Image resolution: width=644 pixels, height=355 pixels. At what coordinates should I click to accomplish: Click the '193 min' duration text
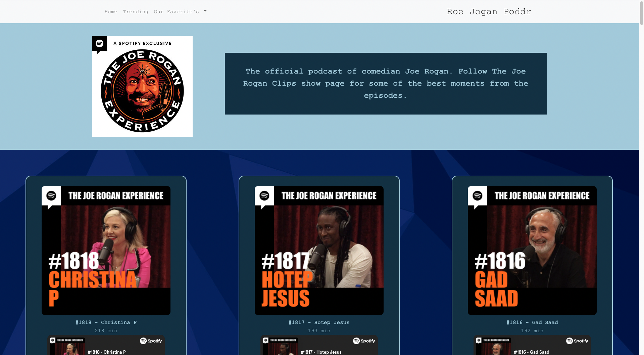coord(319,331)
